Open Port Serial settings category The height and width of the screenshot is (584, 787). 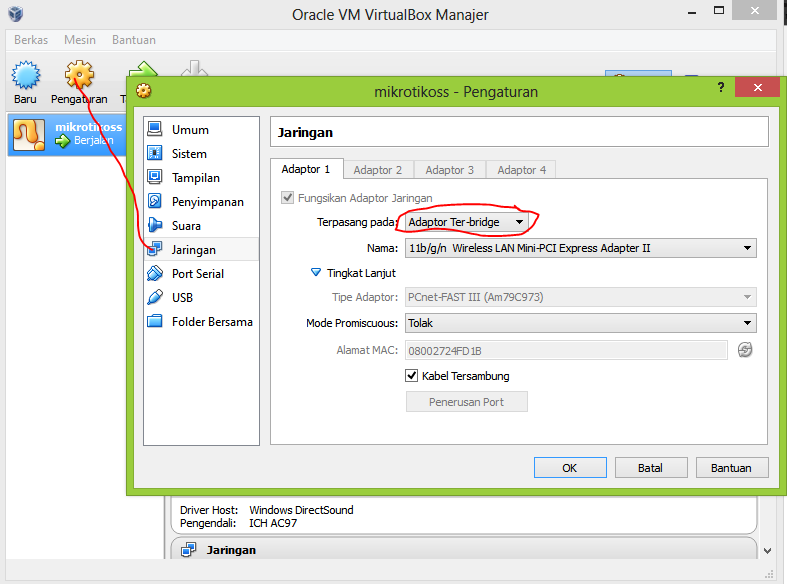click(201, 273)
